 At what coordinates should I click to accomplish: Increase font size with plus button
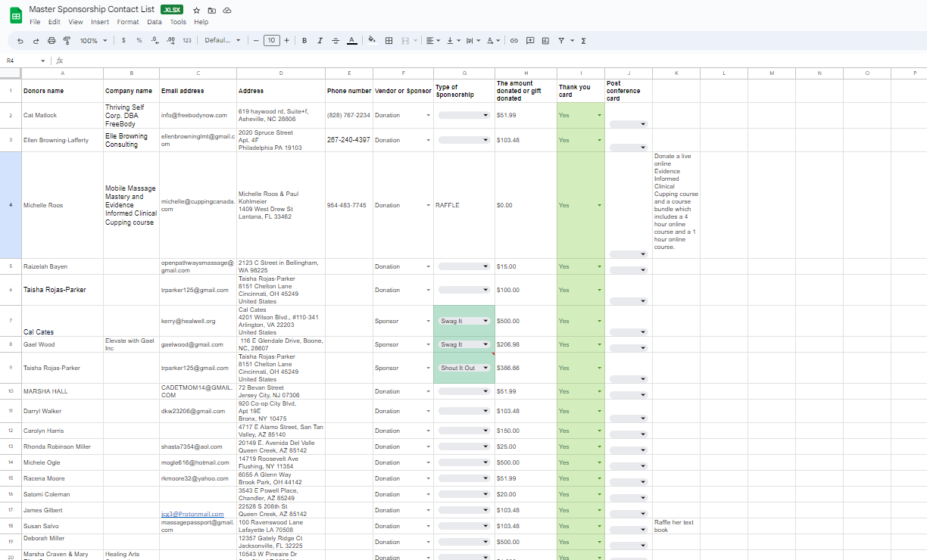(287, 41)
